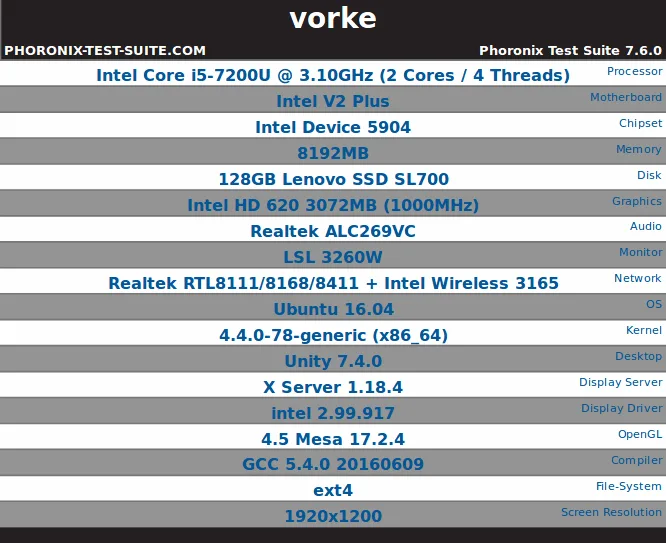Click PHORONIX-TEST-SUITE.COM header text
The height and width of the screenshot is (543, 666).
(x=105, y=51)
